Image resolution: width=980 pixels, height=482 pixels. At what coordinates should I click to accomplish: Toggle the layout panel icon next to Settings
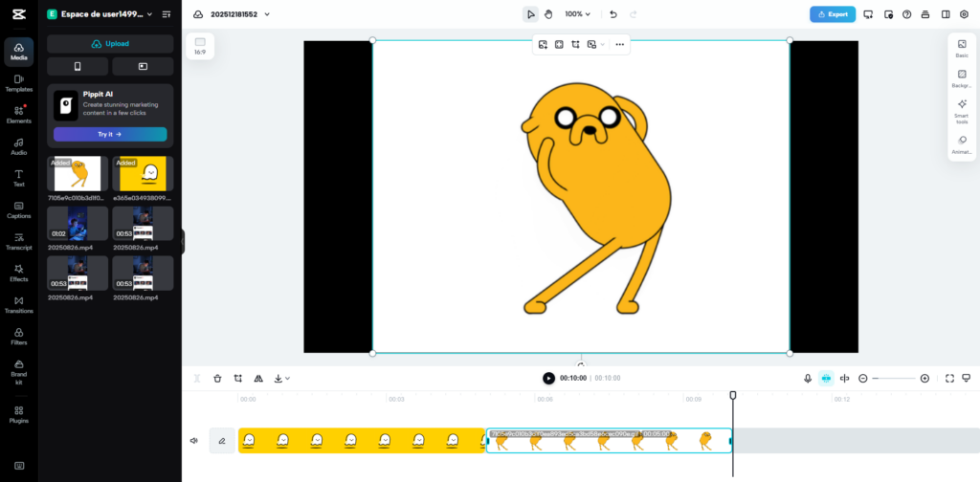pyautogui.click(x=946, y=14)
